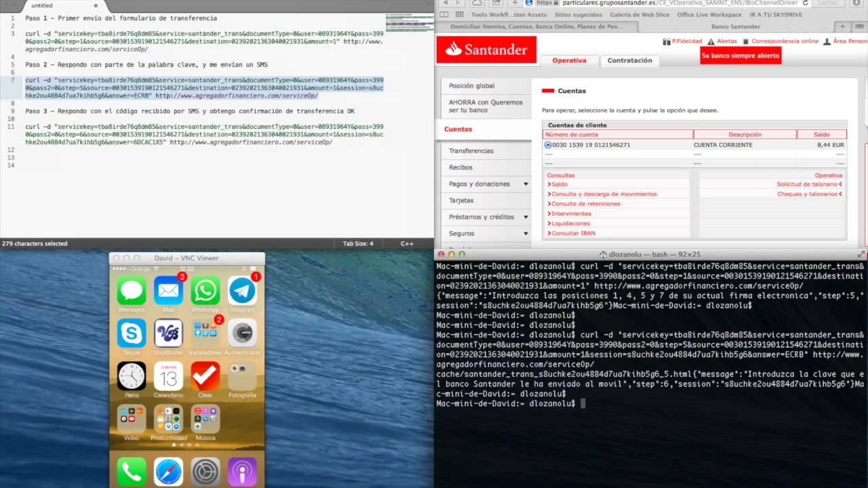868x488 pixels.
Task: Open P.Fidelidad gift icon link
Action: [682, 41]
